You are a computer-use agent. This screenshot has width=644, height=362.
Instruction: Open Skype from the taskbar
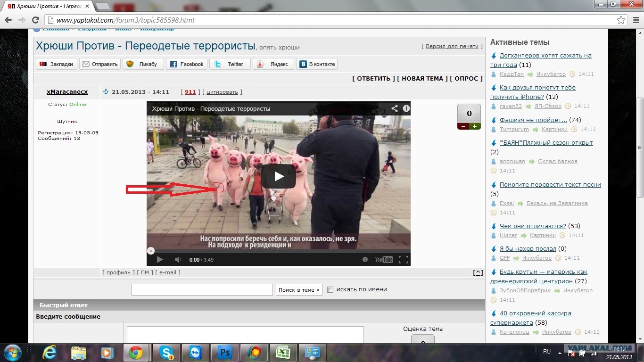click(x=165, y=353)
